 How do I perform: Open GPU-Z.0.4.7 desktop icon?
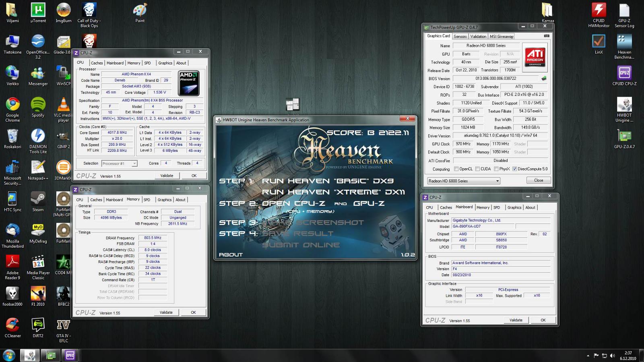pos(624,139)
